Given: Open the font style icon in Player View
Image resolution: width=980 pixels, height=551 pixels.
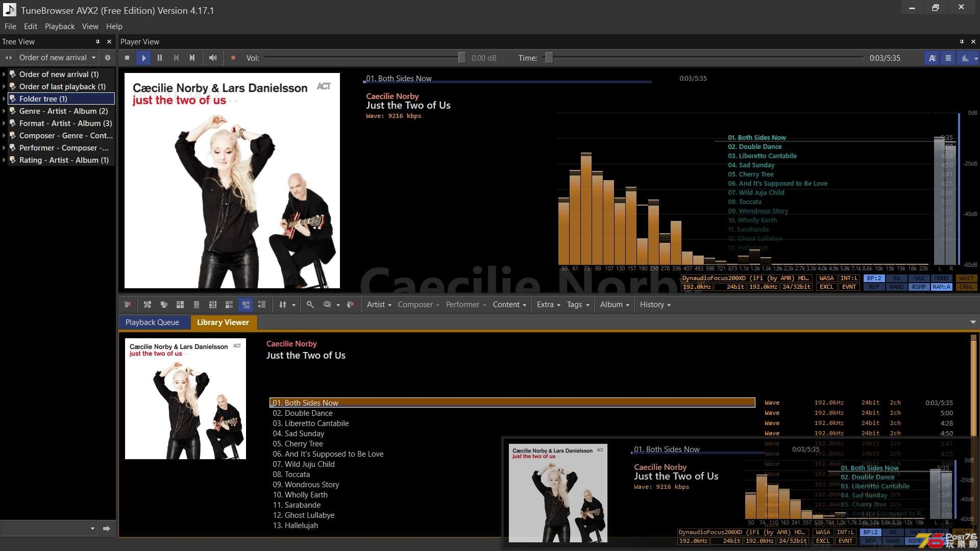Looking at the screenshot, I should point(932,58).
